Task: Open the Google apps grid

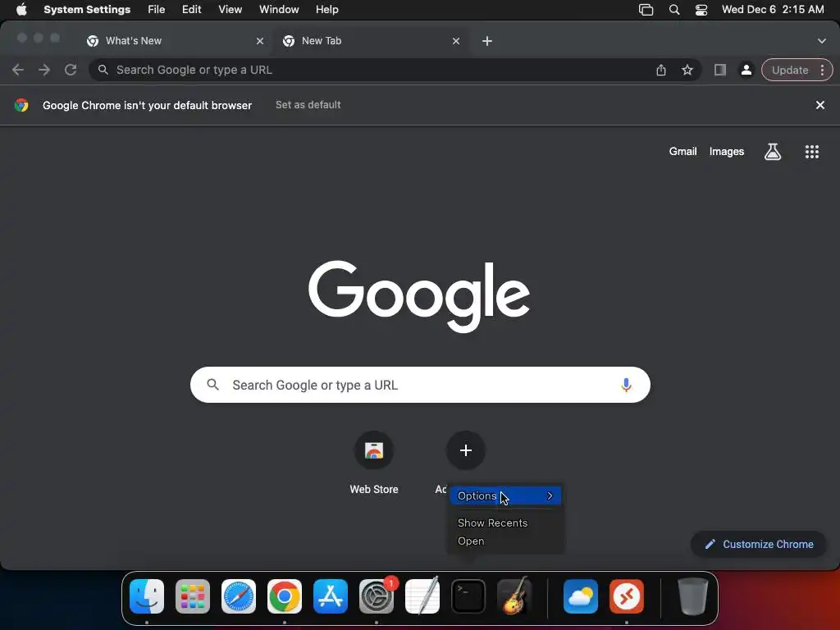Action: click(811, 152)
